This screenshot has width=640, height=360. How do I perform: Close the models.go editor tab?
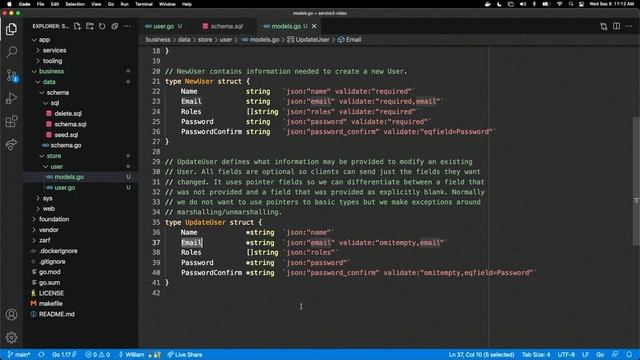[314, 26]
